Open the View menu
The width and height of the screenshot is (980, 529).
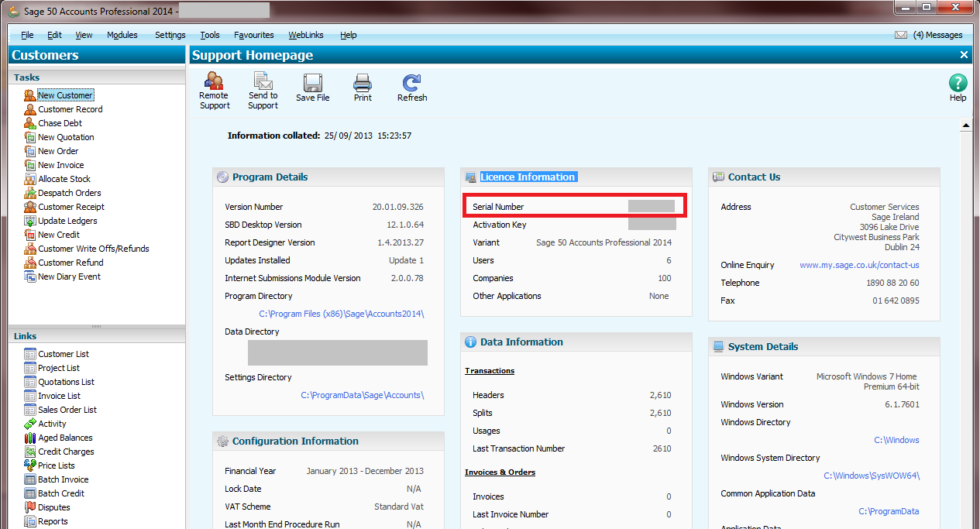coord(84,35)
